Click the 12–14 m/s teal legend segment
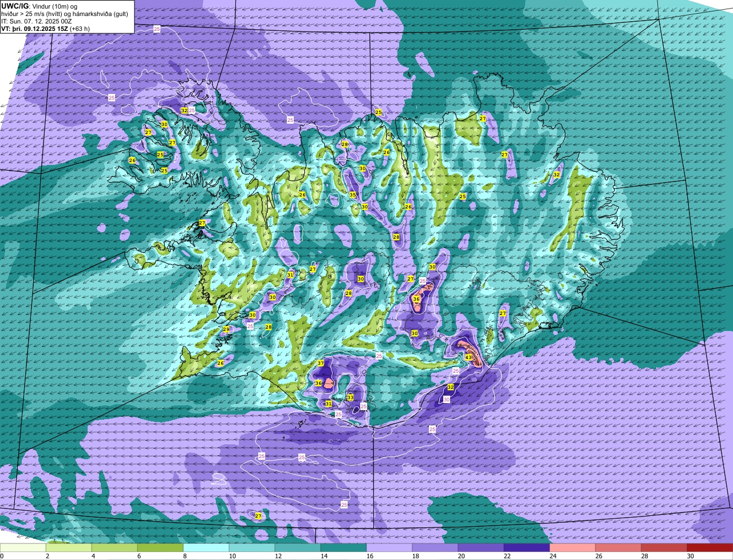The width and height of the screenshot is (733, 560). click(x=298, y=548)
